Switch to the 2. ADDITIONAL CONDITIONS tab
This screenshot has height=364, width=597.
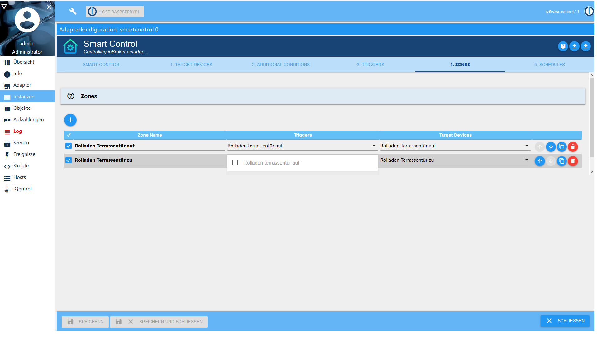point(281,65)
